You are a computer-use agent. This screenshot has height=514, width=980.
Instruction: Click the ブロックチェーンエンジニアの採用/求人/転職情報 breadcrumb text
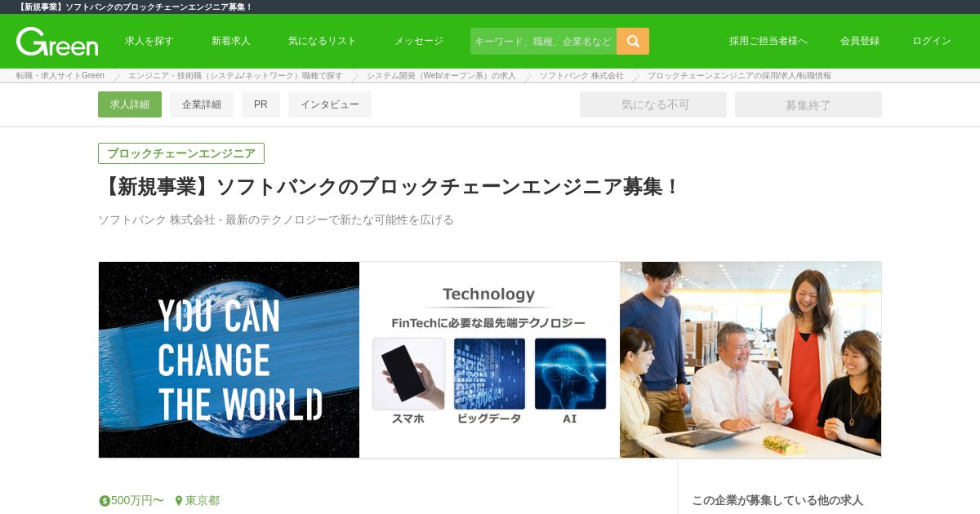[739, 75]
